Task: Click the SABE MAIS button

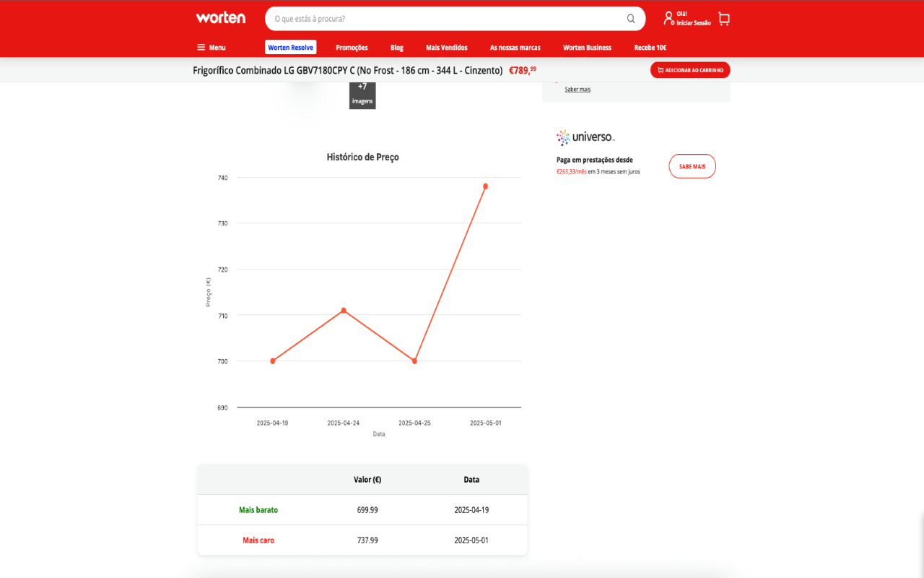Action: [x=692, y=166]
